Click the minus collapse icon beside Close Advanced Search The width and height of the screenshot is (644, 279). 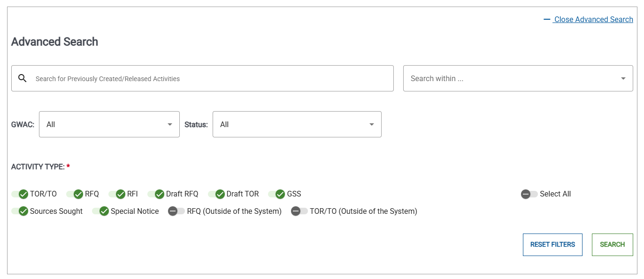pos(546,19)
